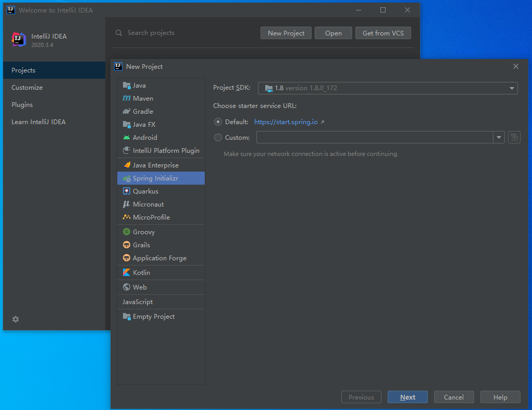Image resolution: width=532 pixels, height=410 pixels.
Task: Click the Web globe icon
Action: (127, 287)
